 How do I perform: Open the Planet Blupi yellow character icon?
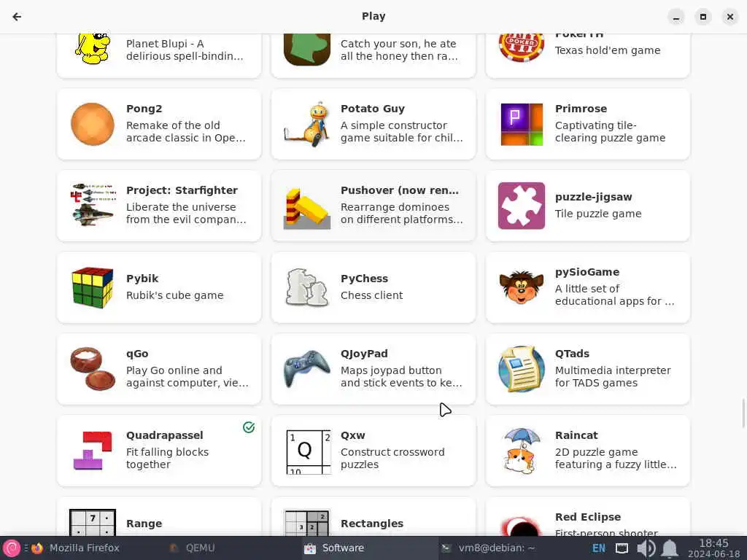93,48
